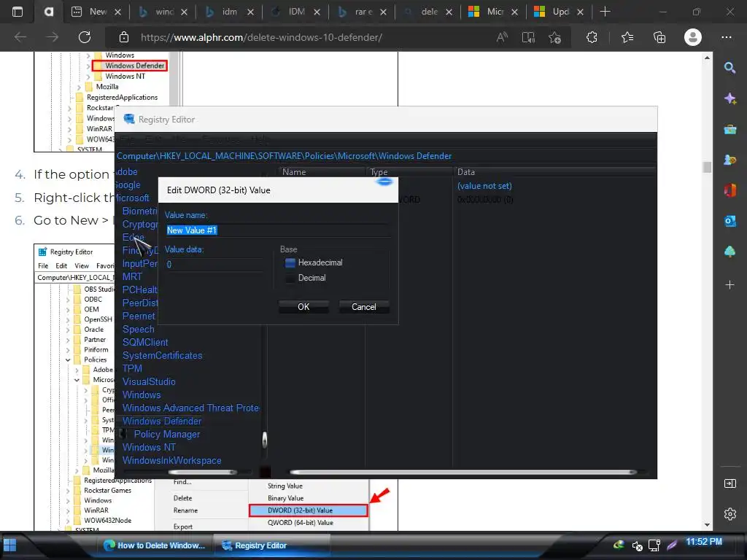Click the Name column header
747x560 pixels.
322,172
